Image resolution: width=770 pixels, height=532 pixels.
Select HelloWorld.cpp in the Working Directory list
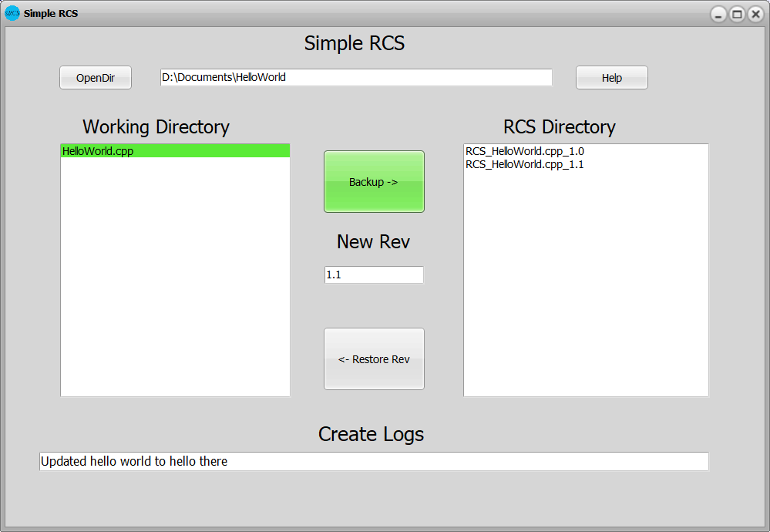click(98, 151)
